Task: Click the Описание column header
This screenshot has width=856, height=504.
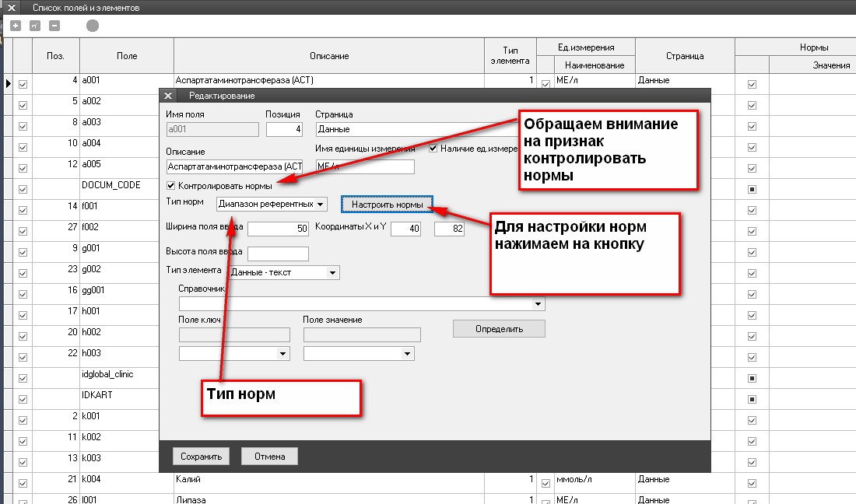Action: (x=328, y=56)
